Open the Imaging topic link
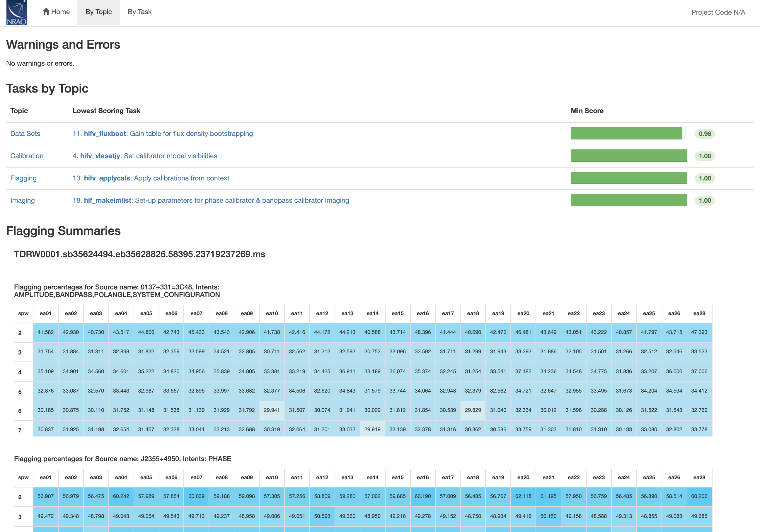 click(x=23, y=200)
